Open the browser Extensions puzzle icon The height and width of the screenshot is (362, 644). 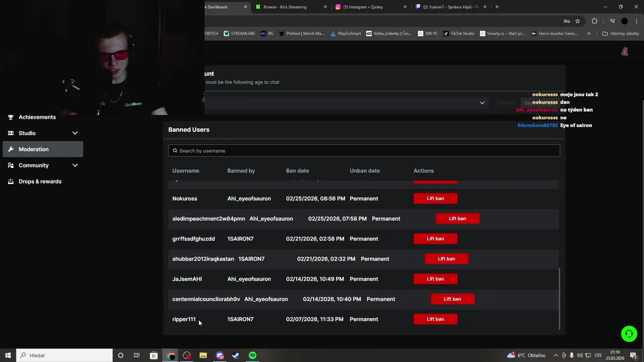[595, 21]
